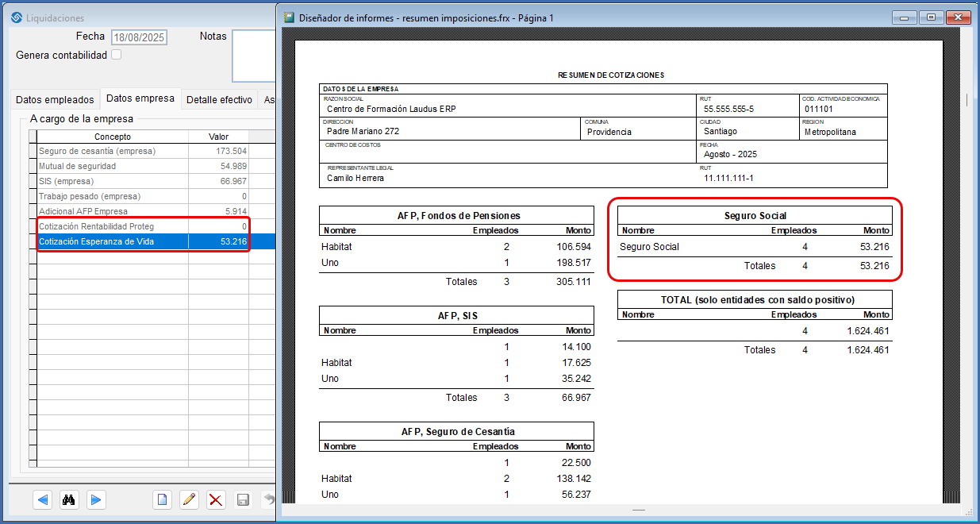Switch to the Datos empleados tab

(x=55, y=100)
